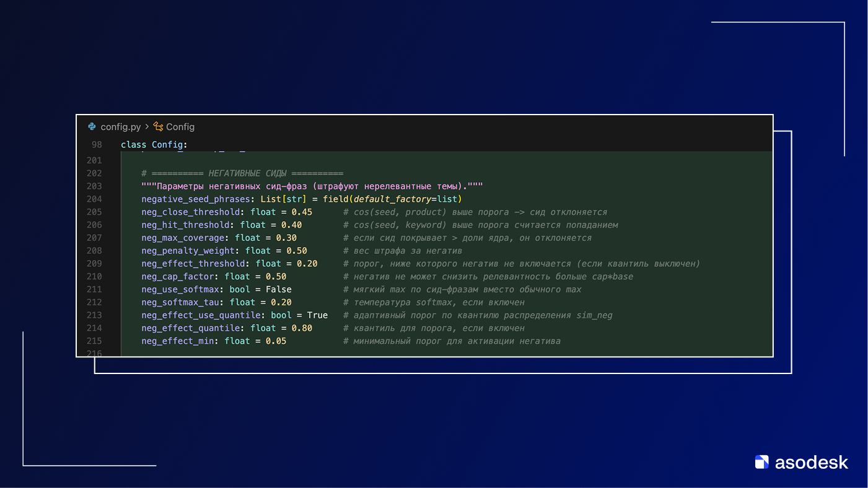
Task: Click the False value of neg_use_softmax
Action: [x=278, y=290]
